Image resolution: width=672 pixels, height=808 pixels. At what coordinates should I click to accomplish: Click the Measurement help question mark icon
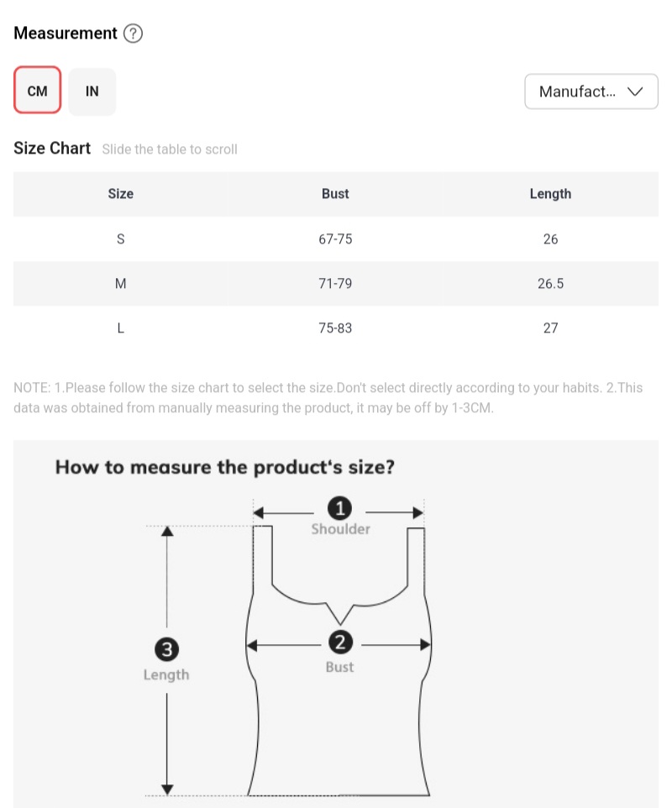point(133,34)
